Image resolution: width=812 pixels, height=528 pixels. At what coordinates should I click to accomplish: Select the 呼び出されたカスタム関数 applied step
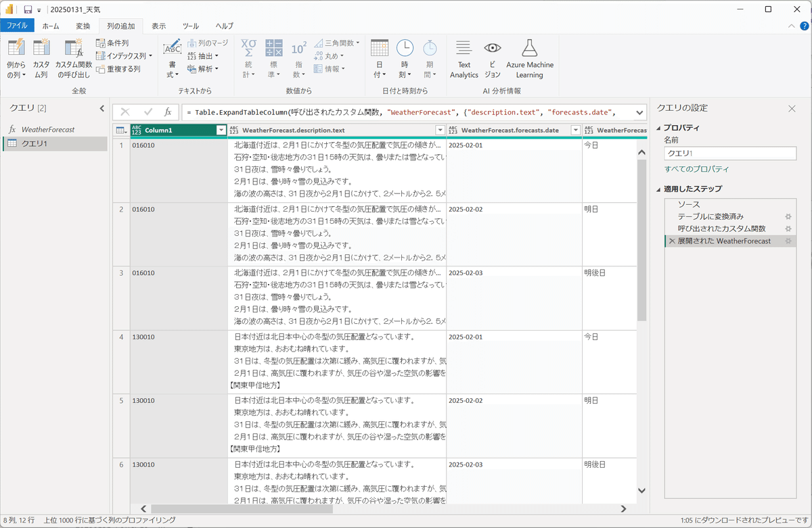[730, 229]
